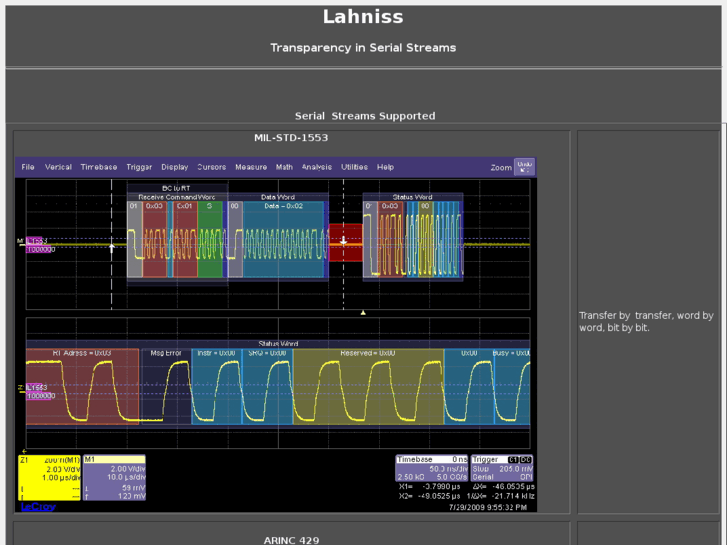Select the M1 trace descriptor box
This screenshot has width=727, height=545.
114,478
